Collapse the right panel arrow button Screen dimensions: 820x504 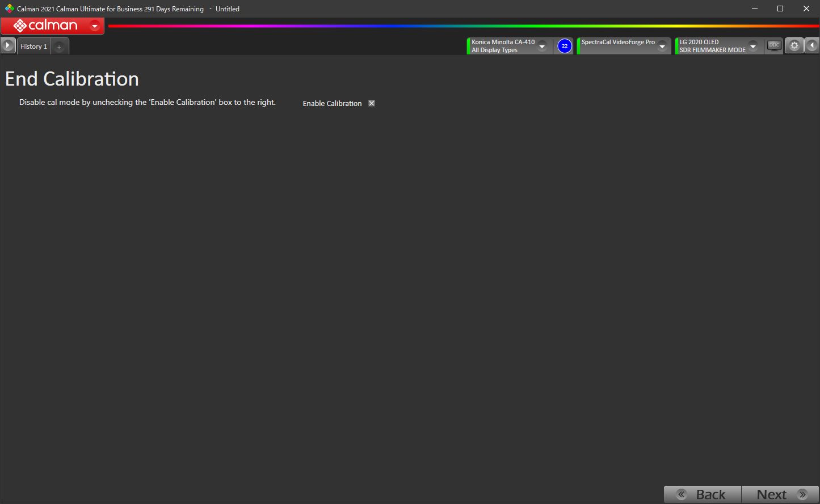tap(812, 46)
